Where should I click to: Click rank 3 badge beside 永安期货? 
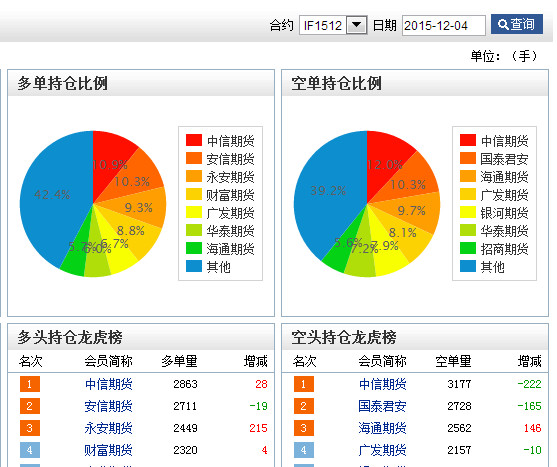click(30, 428)
